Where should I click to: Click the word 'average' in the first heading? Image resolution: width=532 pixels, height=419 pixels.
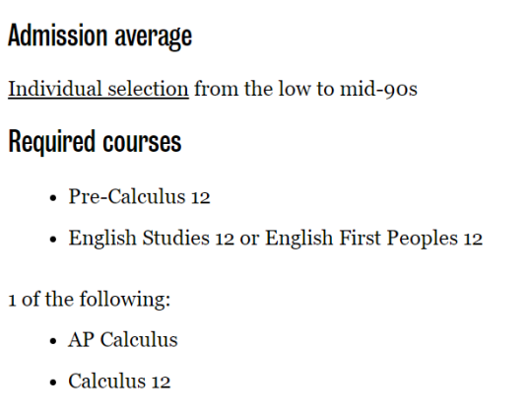click(x=154, y=37)
